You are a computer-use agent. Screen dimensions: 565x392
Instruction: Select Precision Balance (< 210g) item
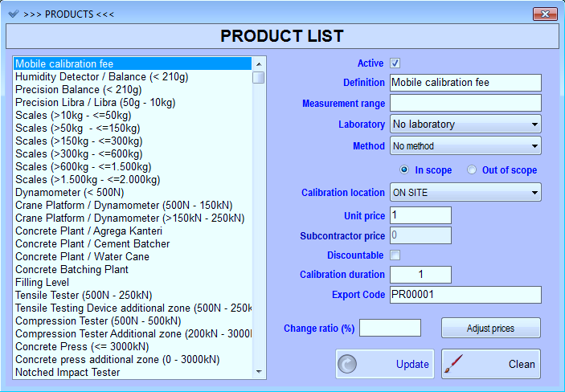point(133,90)
